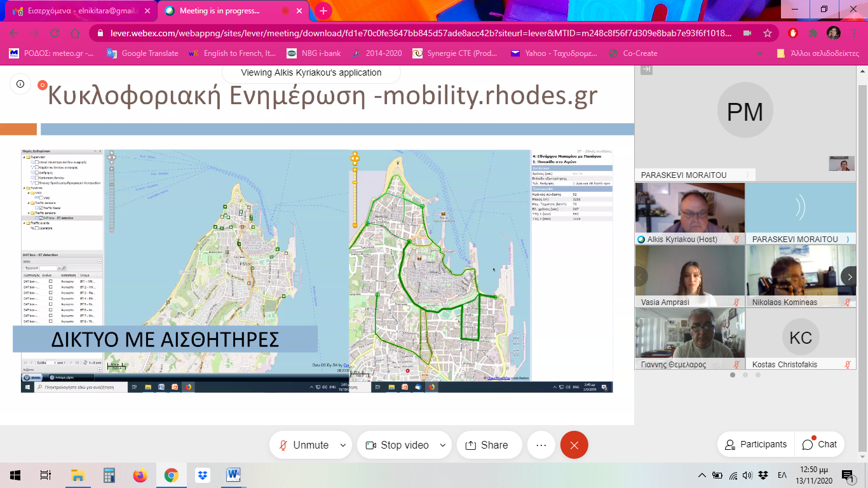The width and height of the screenshot is (868, 488).
Task: Open Google Translate bookmark
Action: pyautogui.click(x=142, y=53)
